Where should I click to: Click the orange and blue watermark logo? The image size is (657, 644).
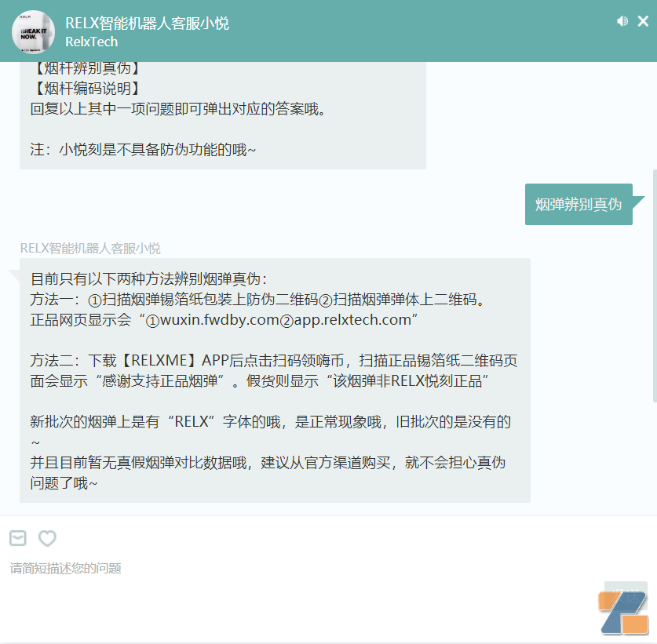(x=623, y=612)
